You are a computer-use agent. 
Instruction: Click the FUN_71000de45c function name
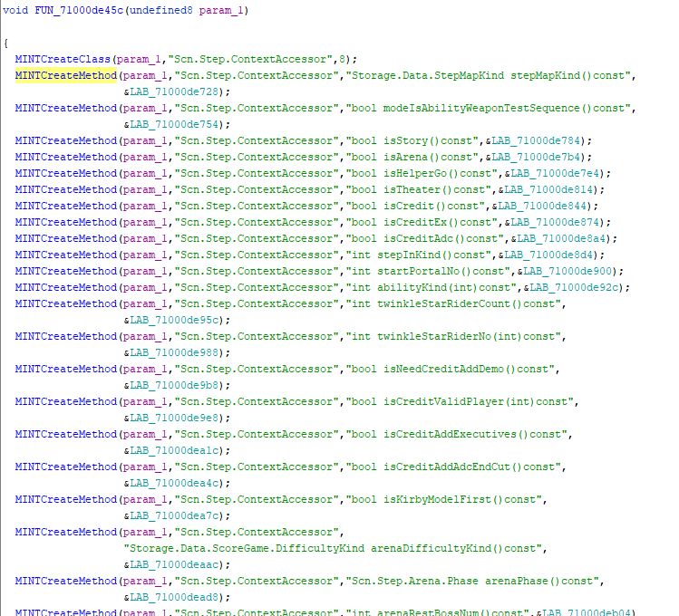click(x=79, y=10)
